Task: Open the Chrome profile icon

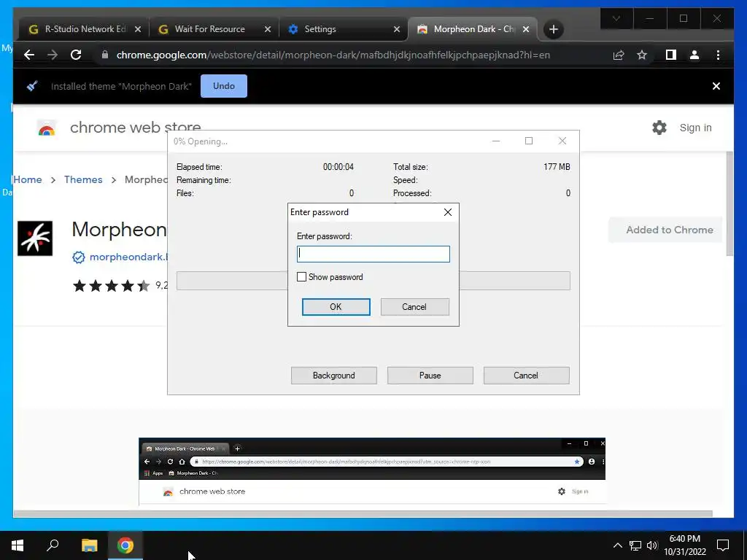Action: [694, 55]
